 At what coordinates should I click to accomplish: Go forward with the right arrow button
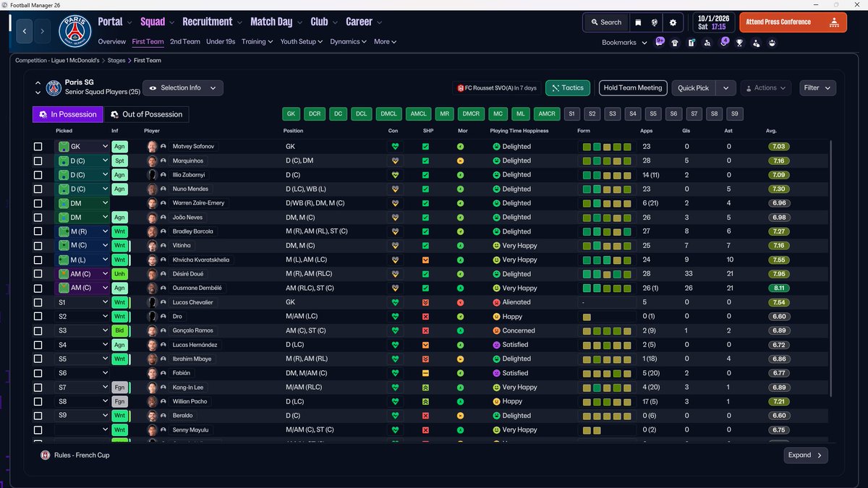click(42, 31)
